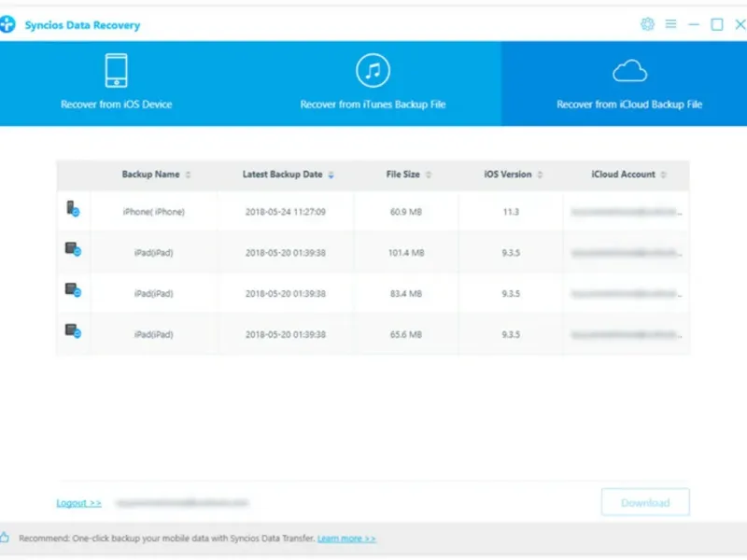The height and width of the screenshot is (560, 747).
Task: Click the blurred iCloud account in the iPhone row
Action: click(626, 212)
